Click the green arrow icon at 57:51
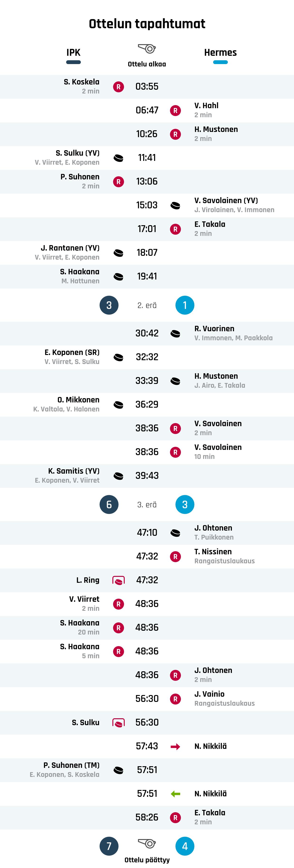Viewport: 294px width, 868px height. 175,794
